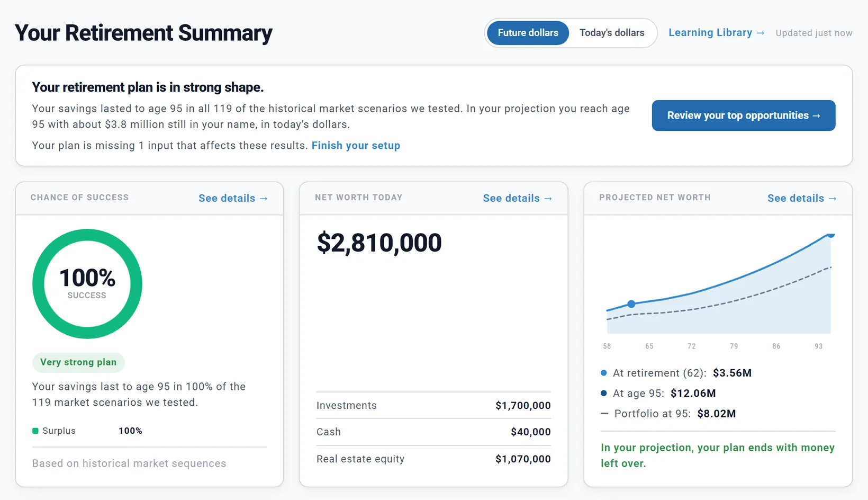
Task: Click the $12.06M at age 95 value
Action: pyautogui.click(x=693, y=393)
